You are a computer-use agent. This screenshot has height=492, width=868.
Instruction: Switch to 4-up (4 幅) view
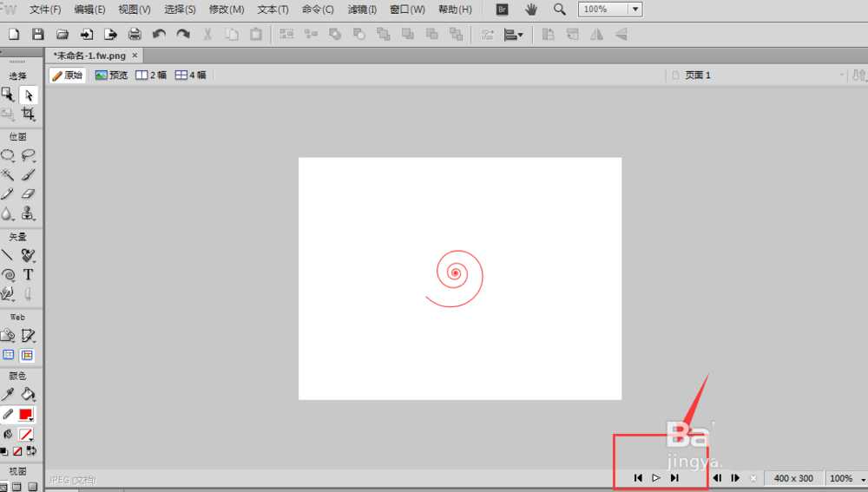point(191,75)
